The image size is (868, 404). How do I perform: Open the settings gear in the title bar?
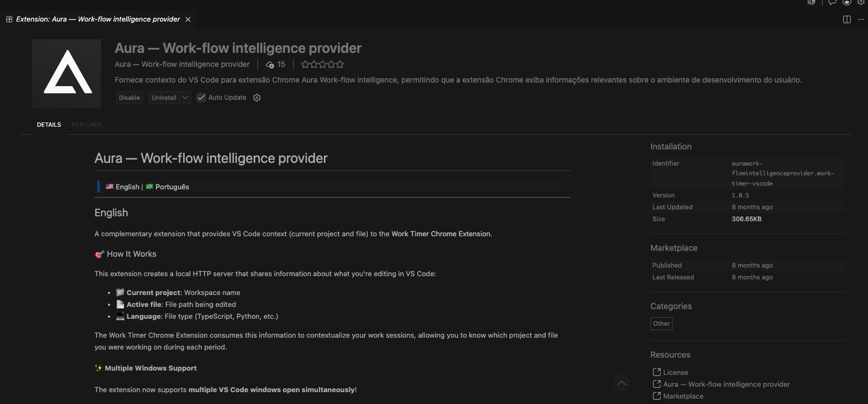coord(861,2)
